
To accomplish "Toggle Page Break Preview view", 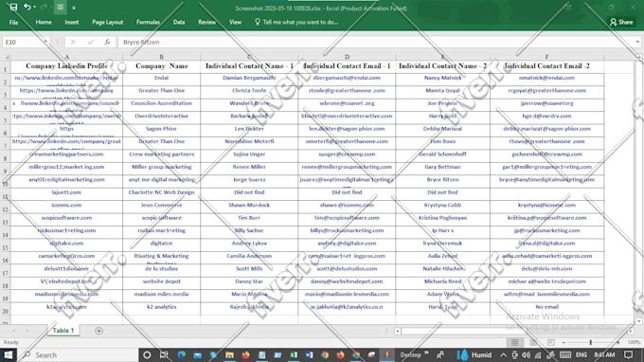I will [x=551, y=342].
